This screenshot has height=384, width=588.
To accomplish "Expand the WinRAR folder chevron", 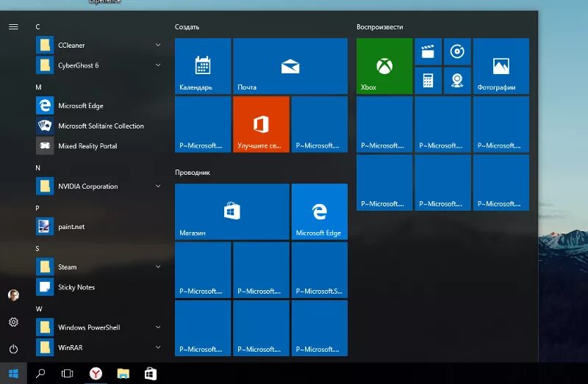I will click(158, 348).
